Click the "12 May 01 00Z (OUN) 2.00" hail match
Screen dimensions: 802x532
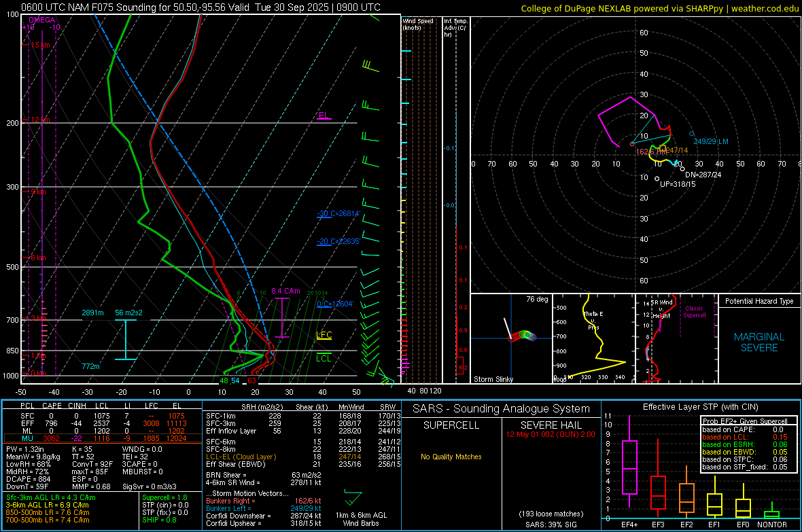click(551, 434)
